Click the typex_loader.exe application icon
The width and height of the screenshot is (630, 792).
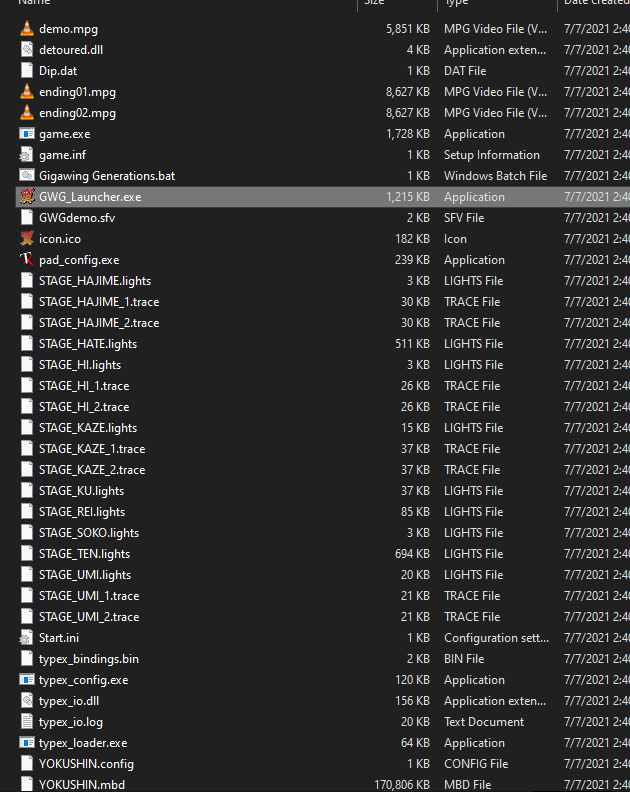pyautogui.click(x=27, y=742)
